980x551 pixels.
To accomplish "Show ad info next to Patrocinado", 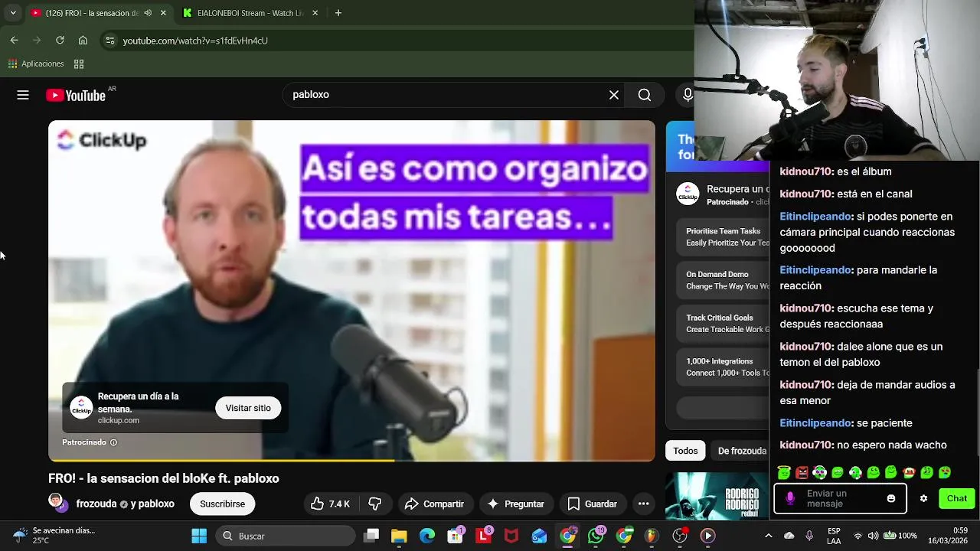I will [113, 442].
